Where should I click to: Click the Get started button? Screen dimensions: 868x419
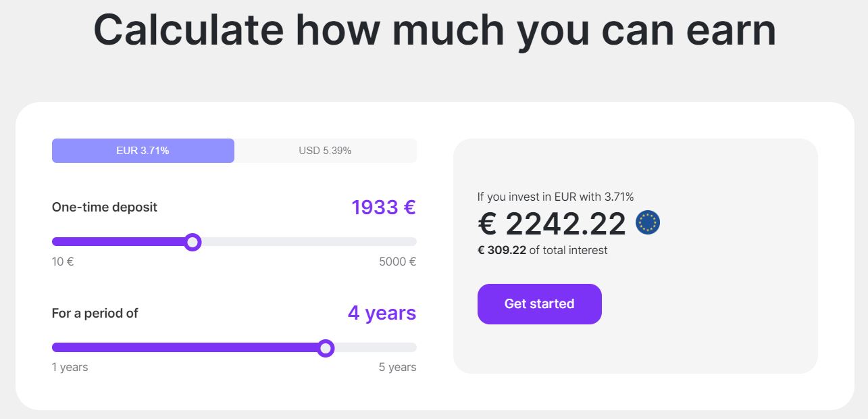[x=539, y=303]
